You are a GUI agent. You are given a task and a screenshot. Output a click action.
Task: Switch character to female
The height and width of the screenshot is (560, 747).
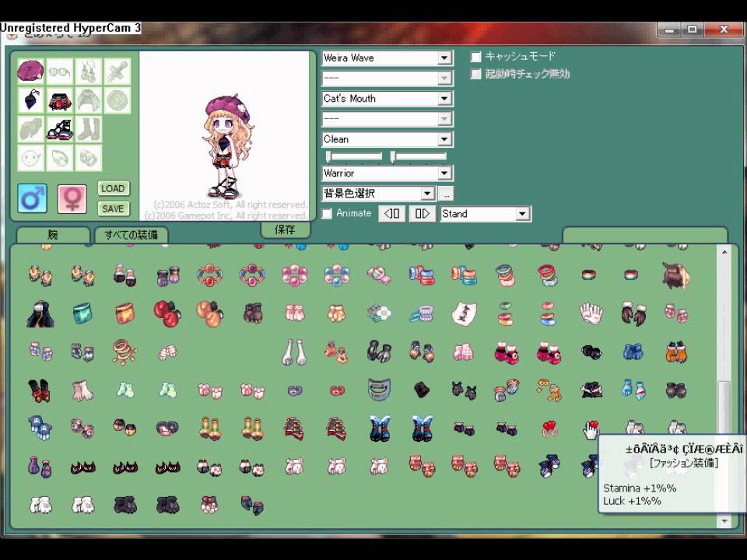pos(72,198)
